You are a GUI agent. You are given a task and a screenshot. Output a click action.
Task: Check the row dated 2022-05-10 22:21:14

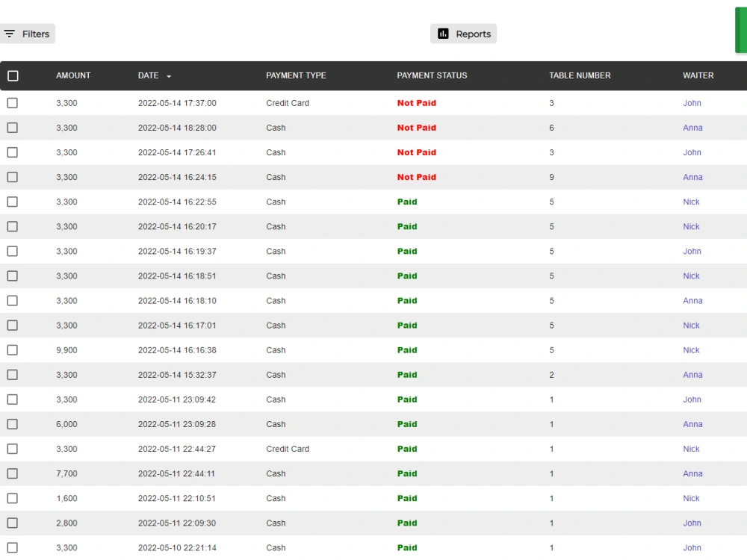(x=13, y=547)
